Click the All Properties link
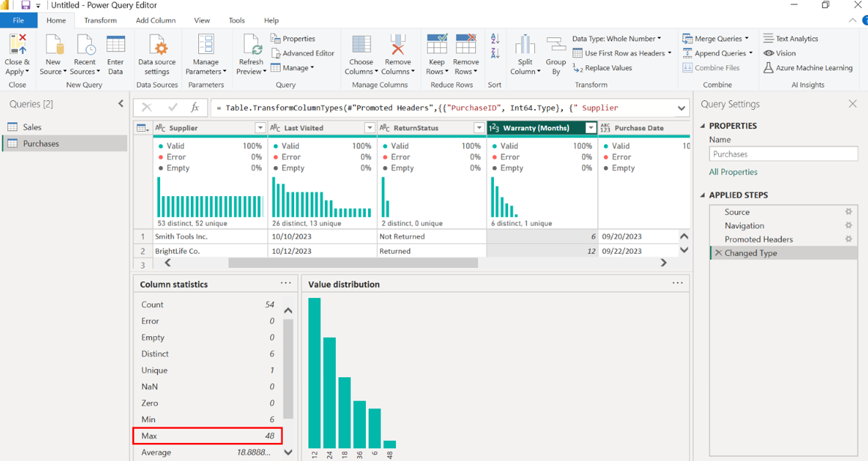Image resolution: width=868 pixels, height=461 pixels. (x=733, y=172)
